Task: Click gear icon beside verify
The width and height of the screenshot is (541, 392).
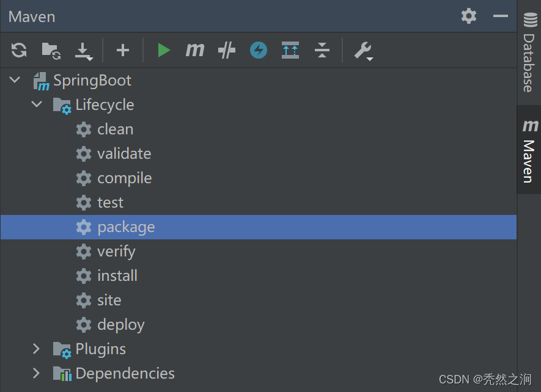Action: 84,252
